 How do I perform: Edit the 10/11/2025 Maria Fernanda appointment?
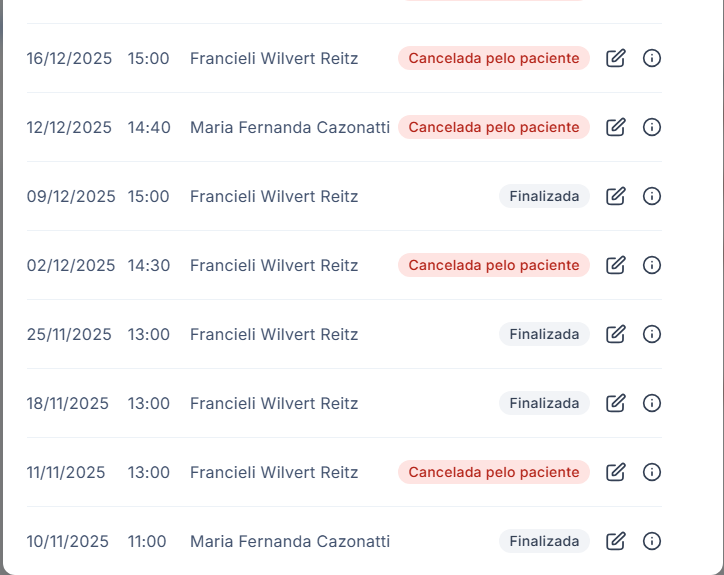(616, 541)
